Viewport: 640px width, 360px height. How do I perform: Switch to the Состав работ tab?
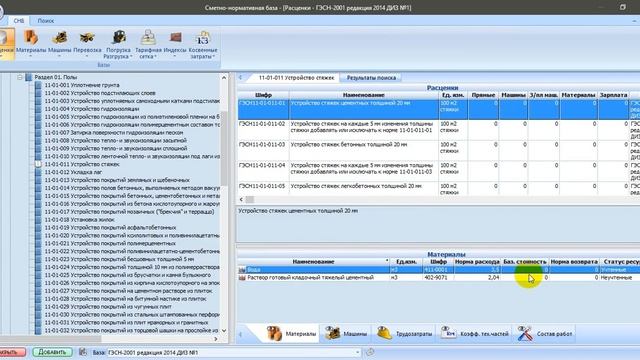coord(545,333)
